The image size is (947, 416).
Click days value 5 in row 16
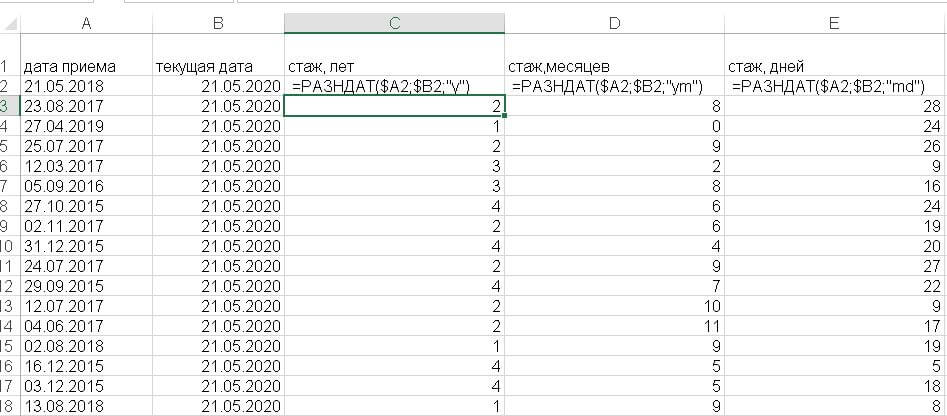834,366
